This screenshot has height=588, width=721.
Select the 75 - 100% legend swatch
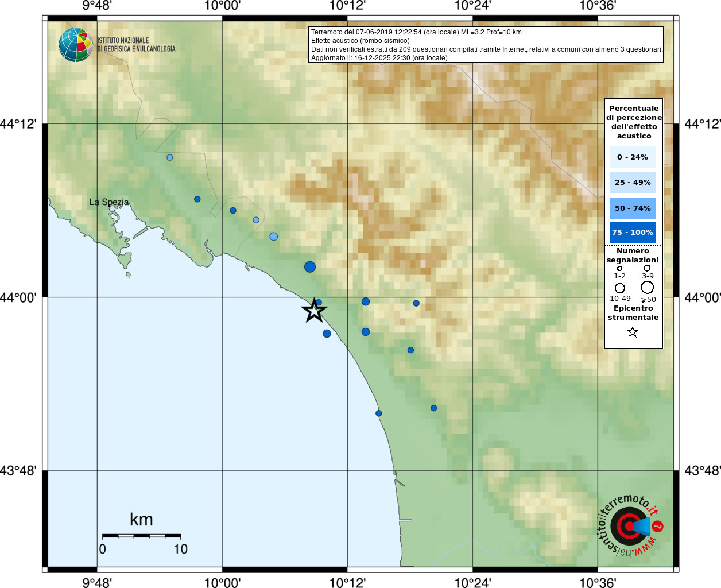tap(633, 232)
